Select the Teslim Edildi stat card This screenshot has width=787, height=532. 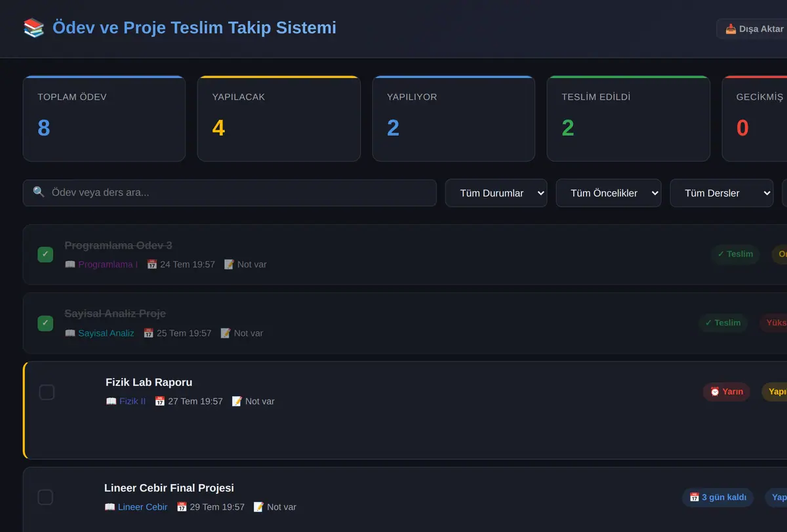628,119
